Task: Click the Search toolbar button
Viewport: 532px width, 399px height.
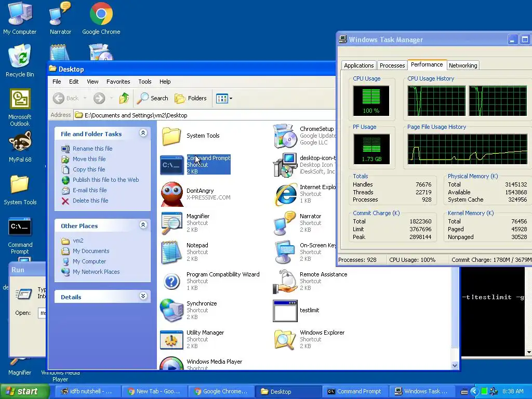Action: 152,98
